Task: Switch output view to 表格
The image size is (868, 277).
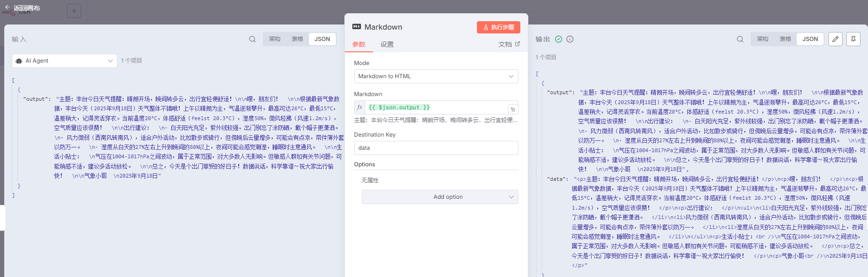Action: click(785, 39)
